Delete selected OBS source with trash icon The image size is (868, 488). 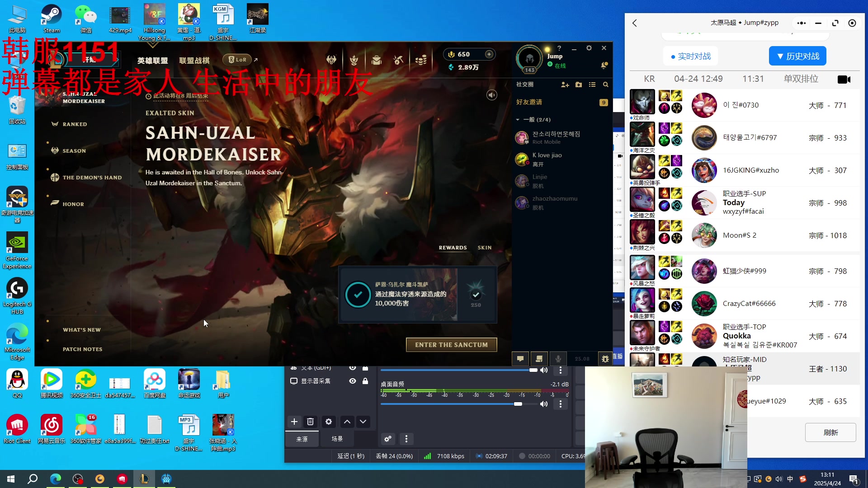pos(310,422)
